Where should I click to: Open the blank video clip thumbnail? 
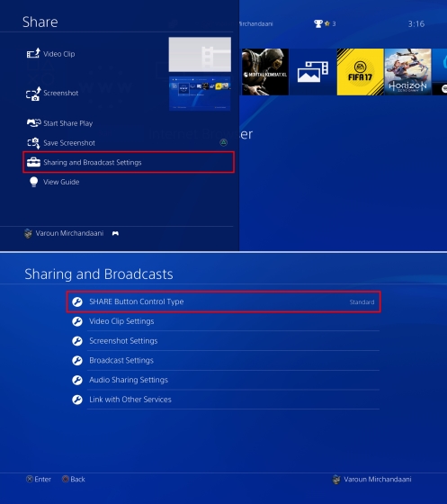[x=200, y=54]
